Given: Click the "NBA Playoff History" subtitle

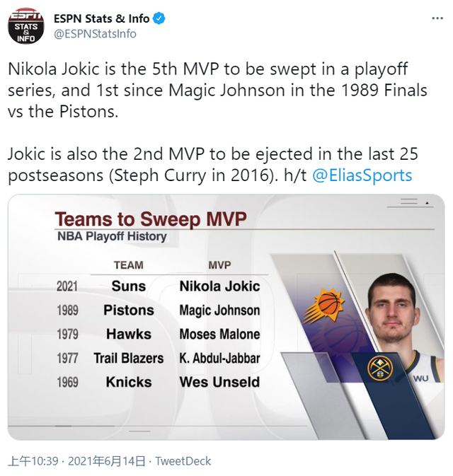Looking at the screenshot, I should pyautogui.click(x=112, y=237).
